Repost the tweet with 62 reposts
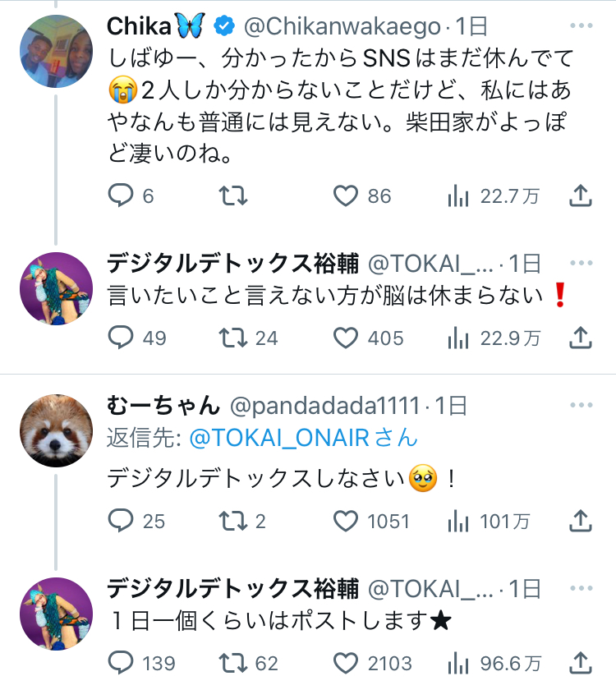The width and height of the screenshot is (616, 699). point(234,663)
